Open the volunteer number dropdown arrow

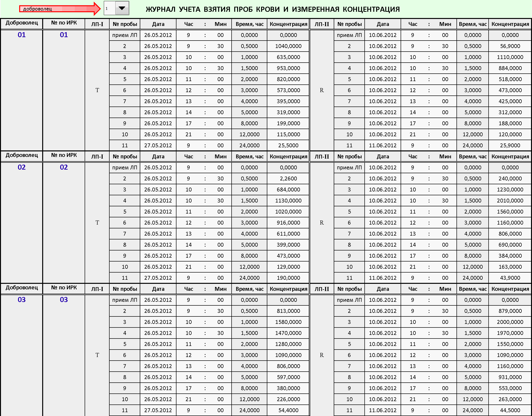122,8
